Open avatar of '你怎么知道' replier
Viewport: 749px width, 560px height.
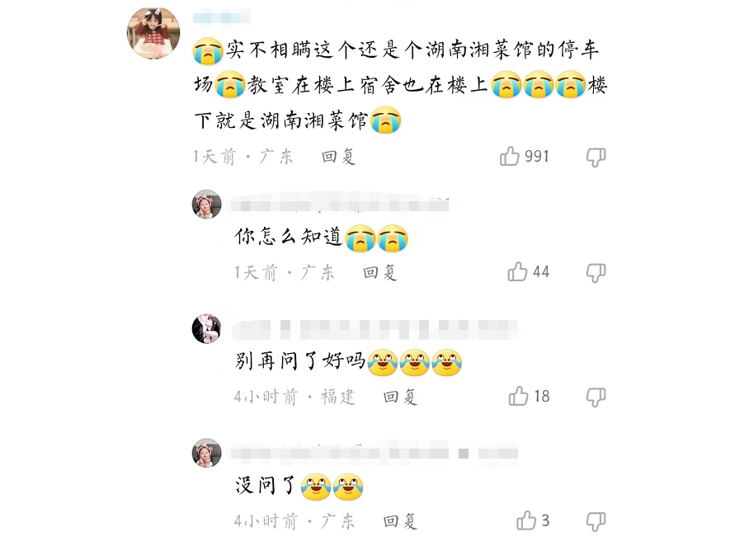click(207, 205)
